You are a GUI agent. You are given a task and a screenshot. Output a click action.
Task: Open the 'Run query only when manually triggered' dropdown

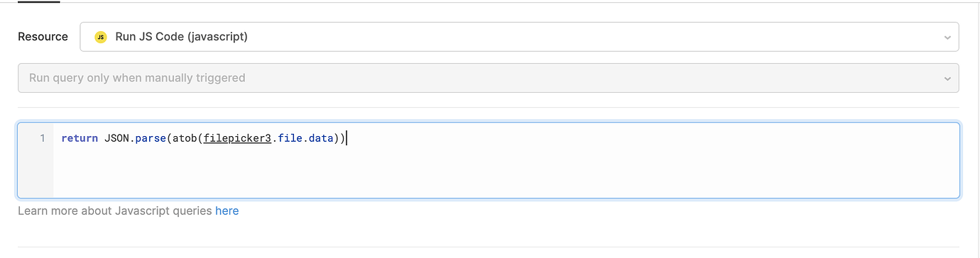(488, 78)
